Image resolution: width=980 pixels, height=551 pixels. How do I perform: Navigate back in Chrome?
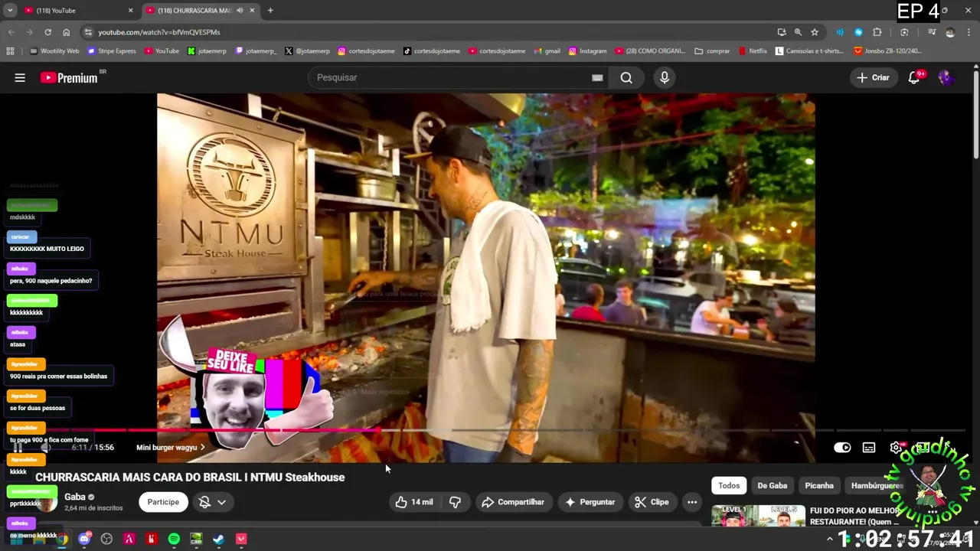(x=11, y=32)
